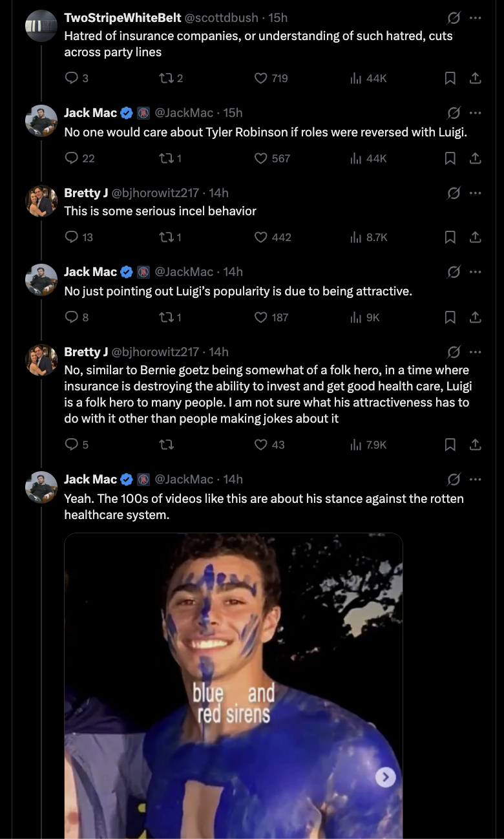
Task: Open more options on last Jack Mac tweet
Action: (x=476, y=480)
